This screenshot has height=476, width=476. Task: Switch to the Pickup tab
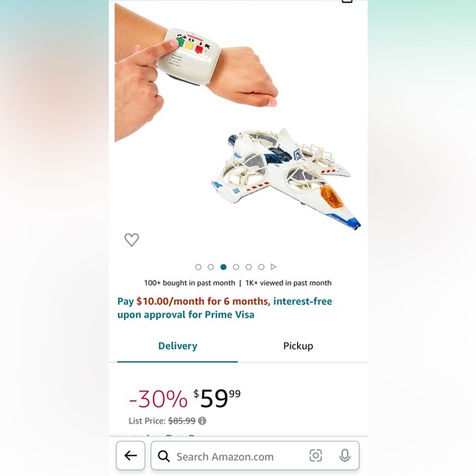click(298, 346)
